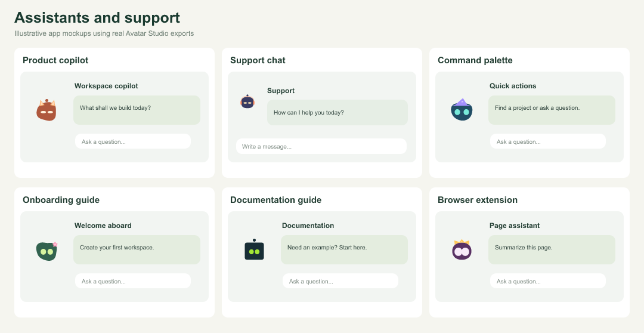Click the Assistants and support page heading

[x=97, y=18]
